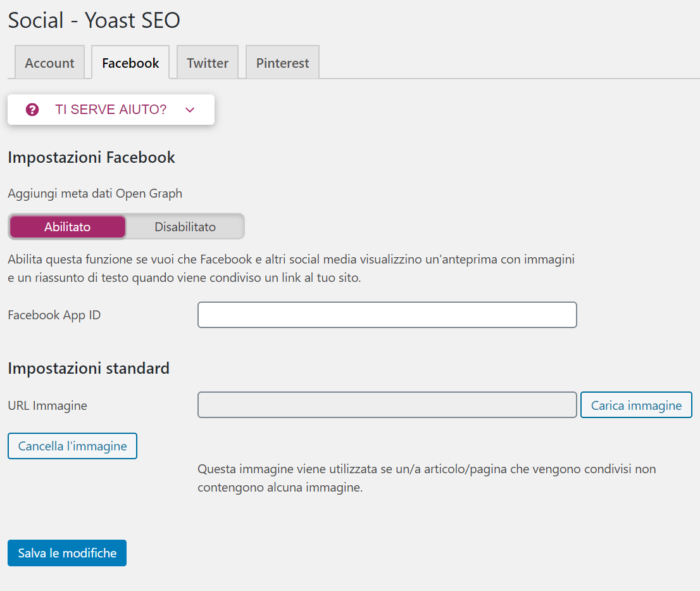Click the "Impostazioni Facebook" heading

91,158
